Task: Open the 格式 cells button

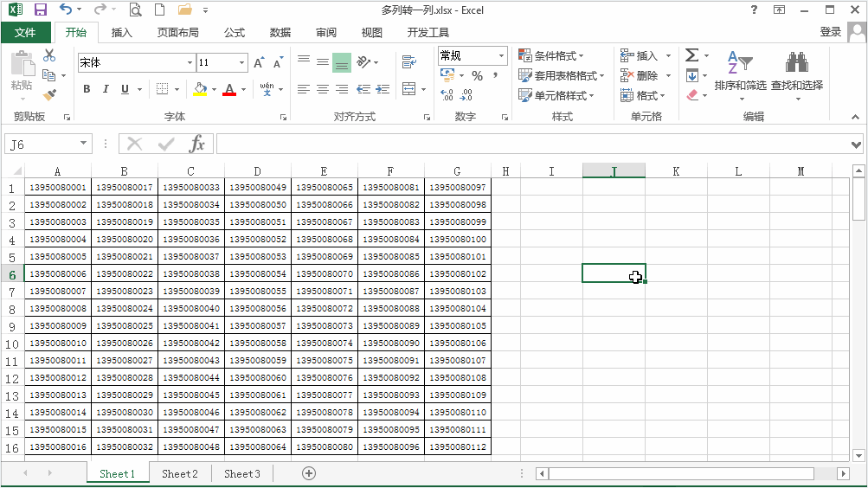Action: 643,95
